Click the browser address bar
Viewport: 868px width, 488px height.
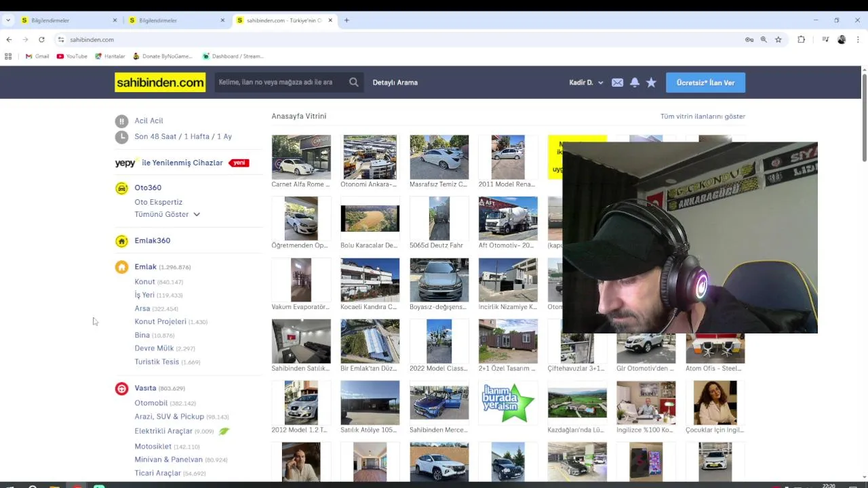pos(400,39)
